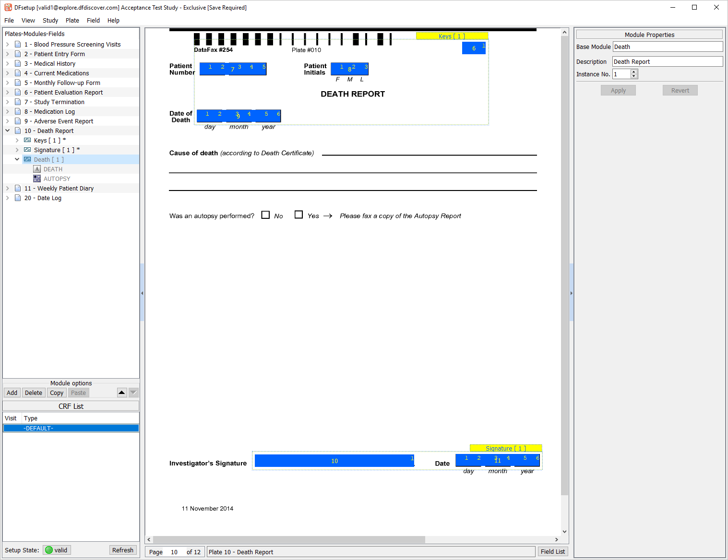
Task: Increase the Instance No. spinner value
Action: click(634, 71)
